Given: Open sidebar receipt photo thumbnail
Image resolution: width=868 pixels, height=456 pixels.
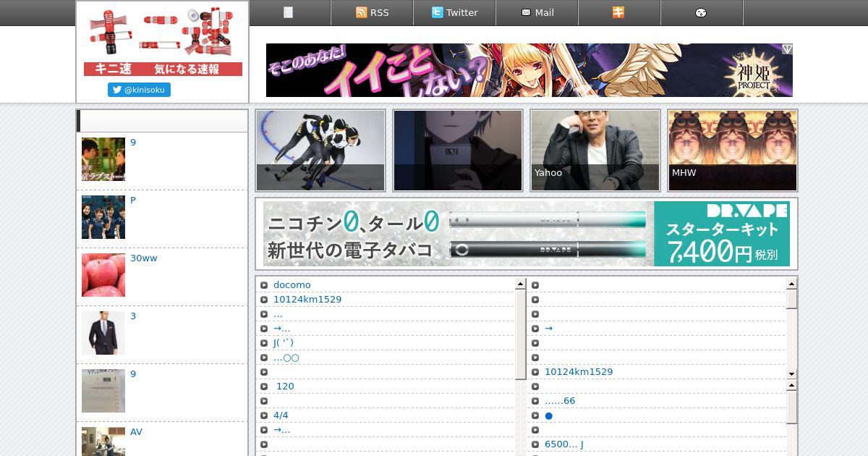Looking at the screenshot, I should pyautogui.click(x=103, y=391).
